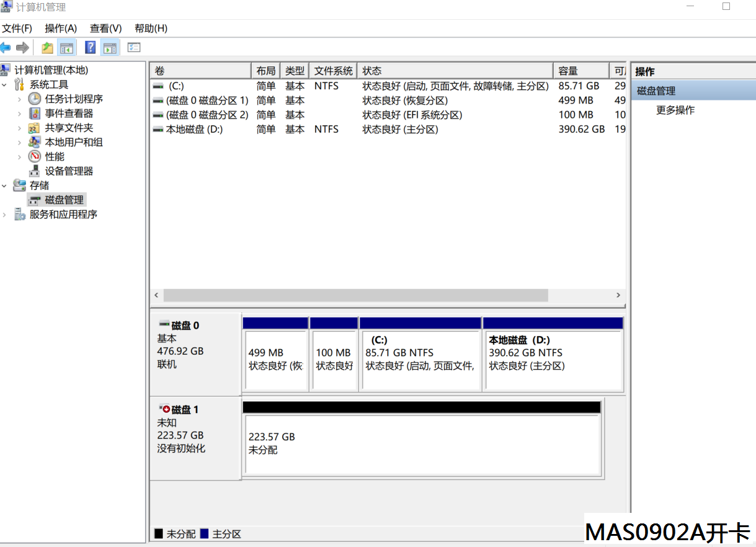
Task: Select the 性能 icon in the sidebar
Action: 34,156
